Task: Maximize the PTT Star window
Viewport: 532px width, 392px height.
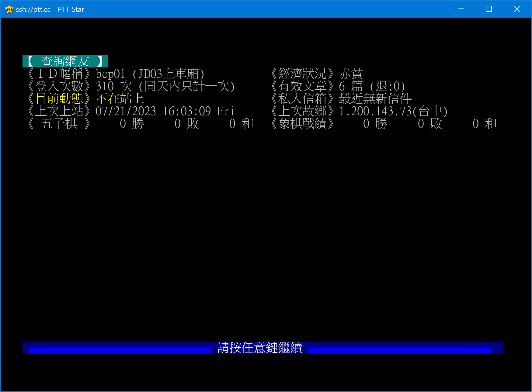Action: 489,9
